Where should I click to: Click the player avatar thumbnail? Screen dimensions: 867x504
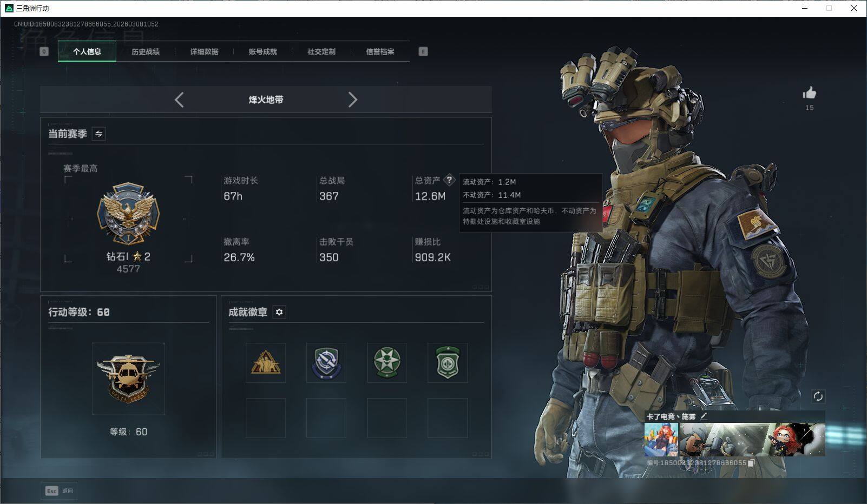[x=661, y=440]
